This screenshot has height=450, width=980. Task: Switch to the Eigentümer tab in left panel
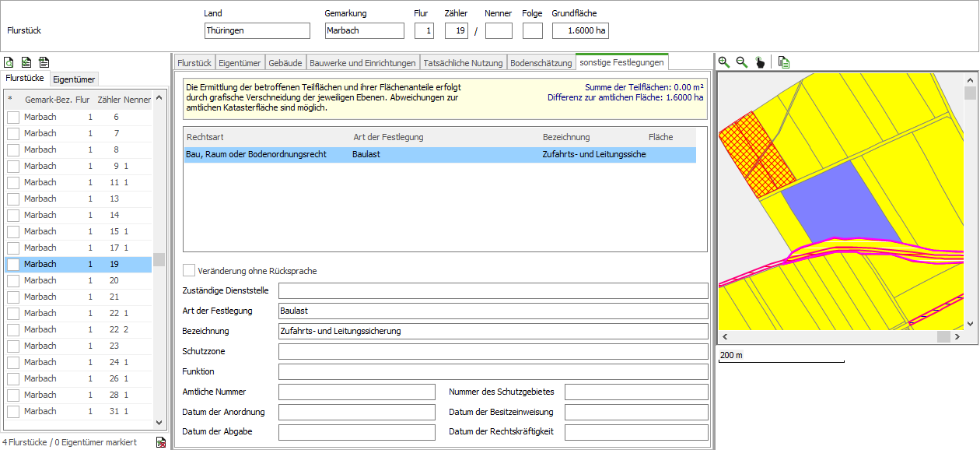pos(74,79)
